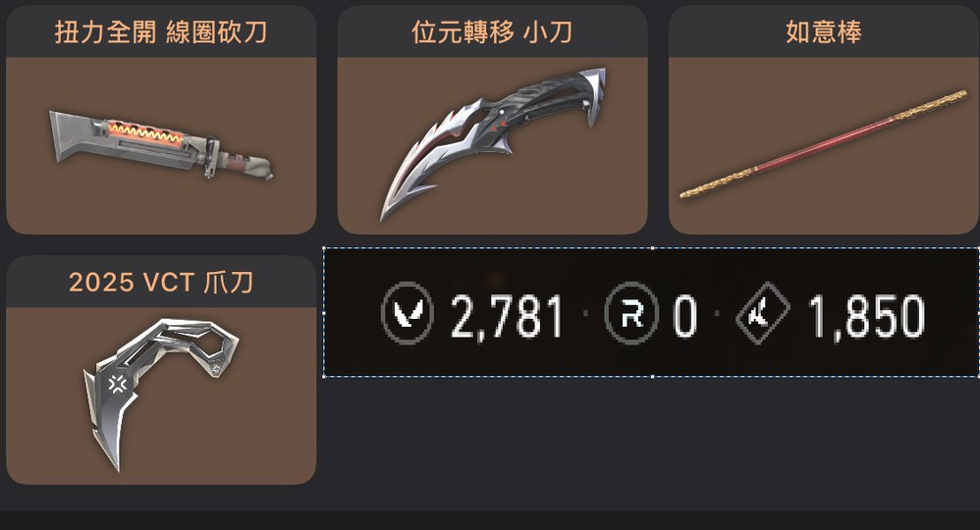Click the Radianite Points R icon

click(x=631, y=313)
